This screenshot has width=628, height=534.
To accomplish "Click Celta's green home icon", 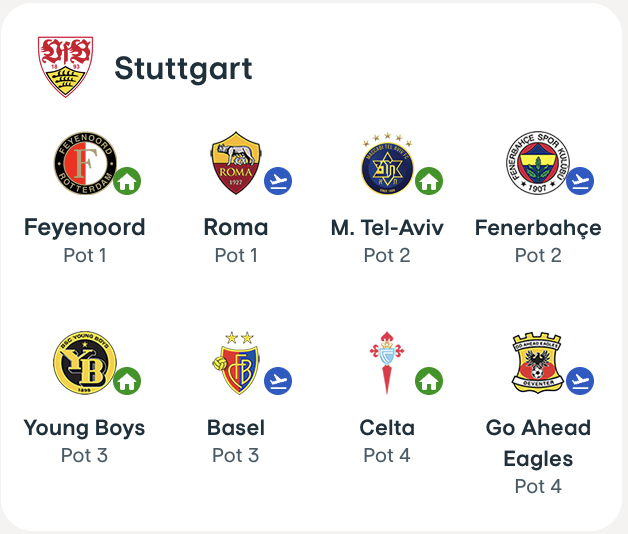I will tap(429, 381).
